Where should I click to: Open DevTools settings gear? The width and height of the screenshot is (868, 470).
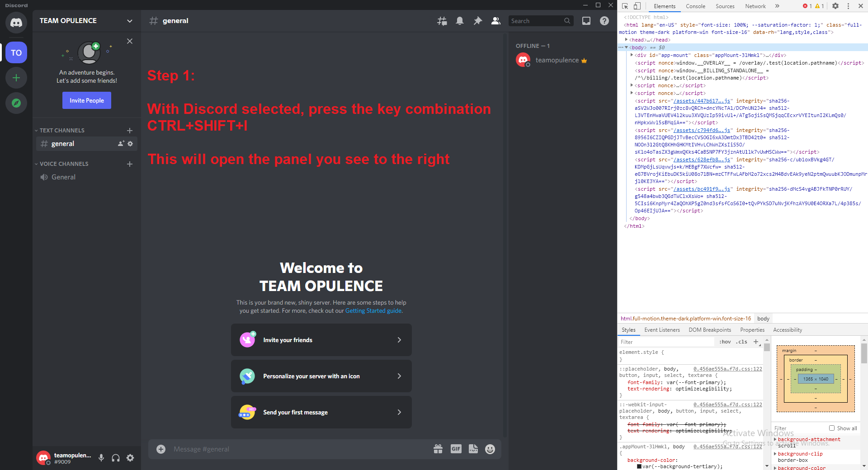point(835,6)
